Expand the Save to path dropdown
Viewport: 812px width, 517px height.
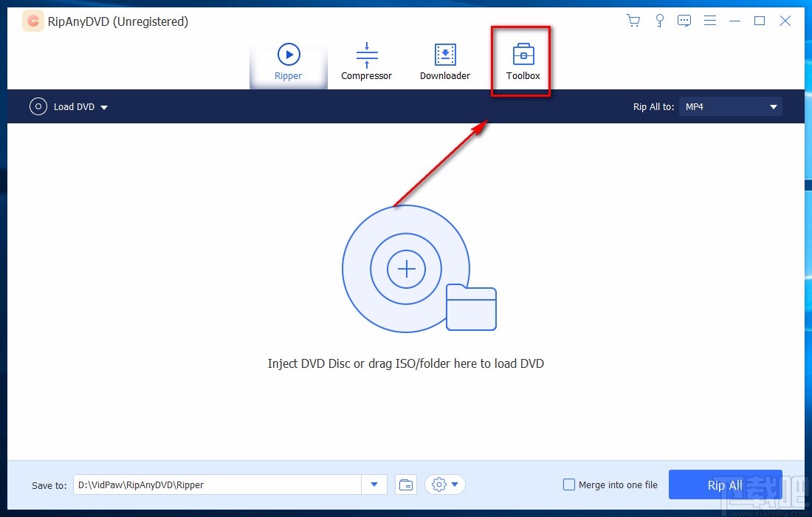click(x=374, y=485)
